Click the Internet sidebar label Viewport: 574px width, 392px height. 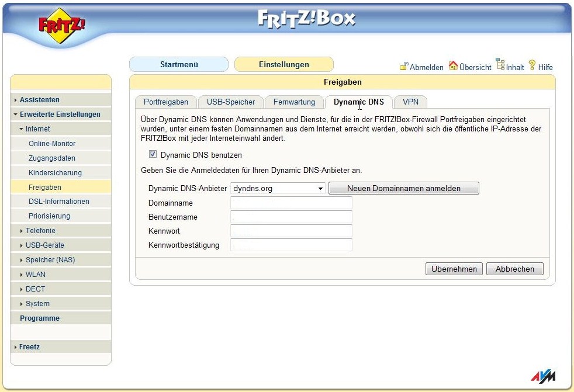tap(38, 129)
